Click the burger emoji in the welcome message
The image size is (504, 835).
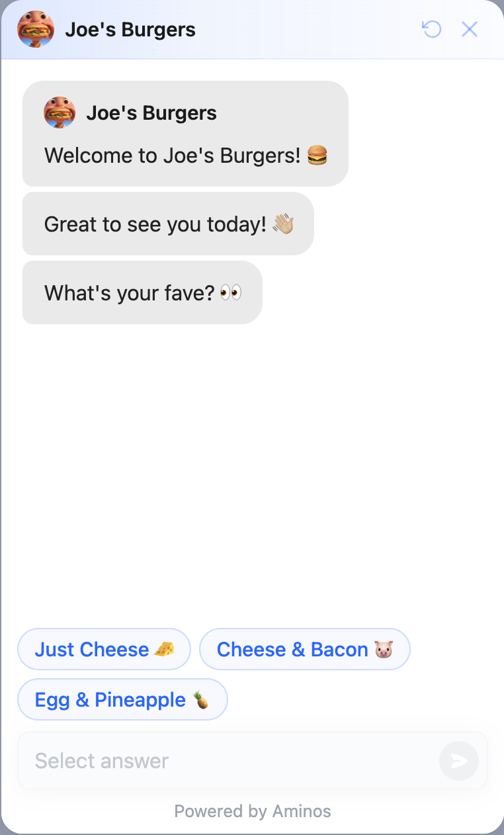(317, 156)
